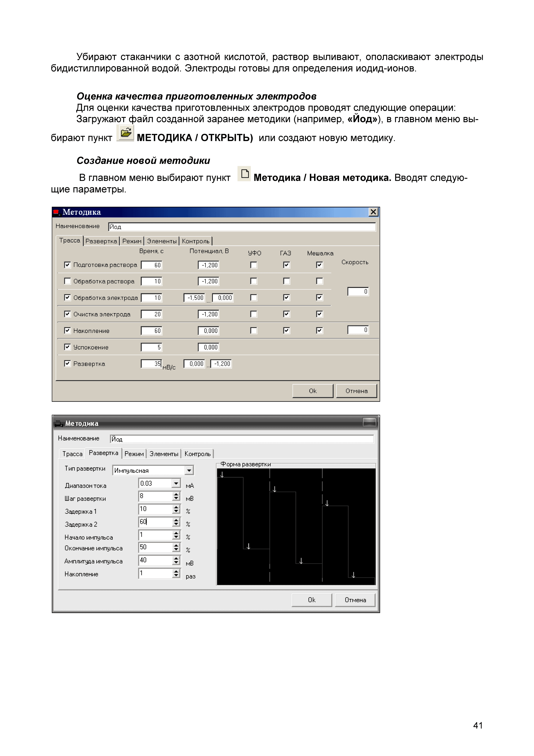This screenshot has width=534, height=756.
Task: Switch to the Трасса tab in the first dialog
Action: pos(69,240)
